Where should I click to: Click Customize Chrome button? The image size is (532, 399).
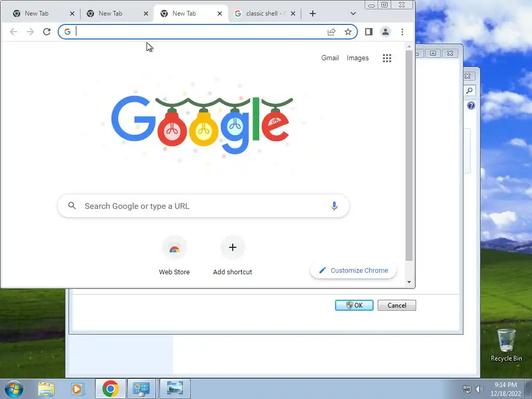click(x=353, y=270)
